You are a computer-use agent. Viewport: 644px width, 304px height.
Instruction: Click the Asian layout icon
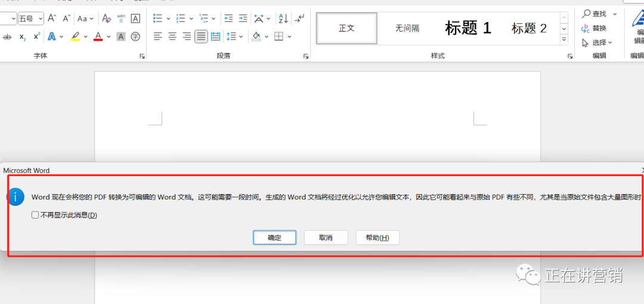(x=259, y=19)
